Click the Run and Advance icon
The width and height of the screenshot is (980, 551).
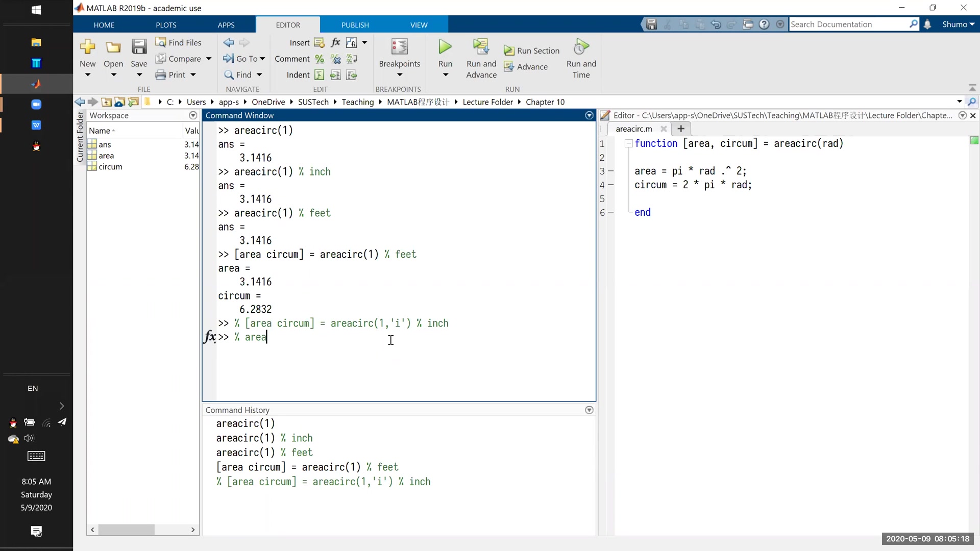point(481,47)
